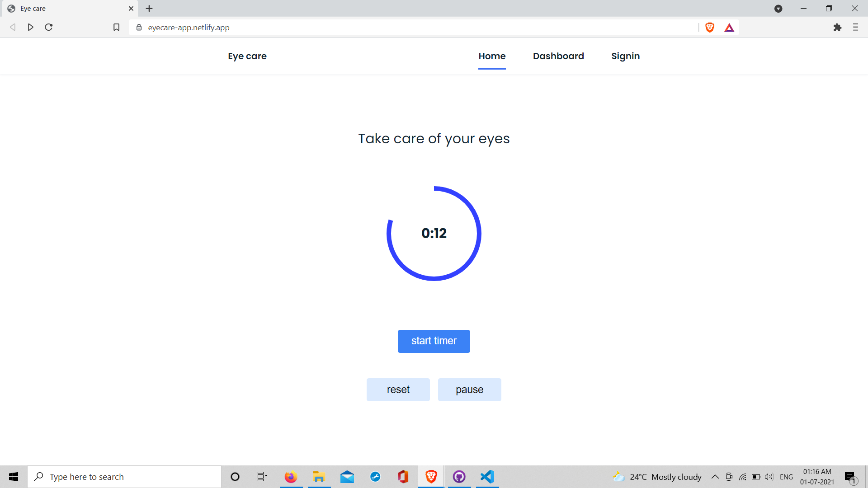Screen dimensions: 868x488
Task: Click the browser forward arrow
Action: click(x=31, y=28)
